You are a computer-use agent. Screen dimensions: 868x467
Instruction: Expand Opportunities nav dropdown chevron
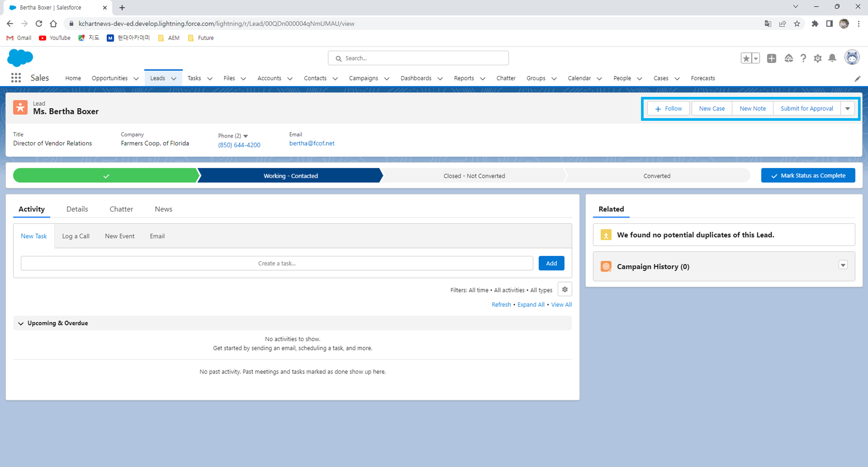tap(136, 79)
